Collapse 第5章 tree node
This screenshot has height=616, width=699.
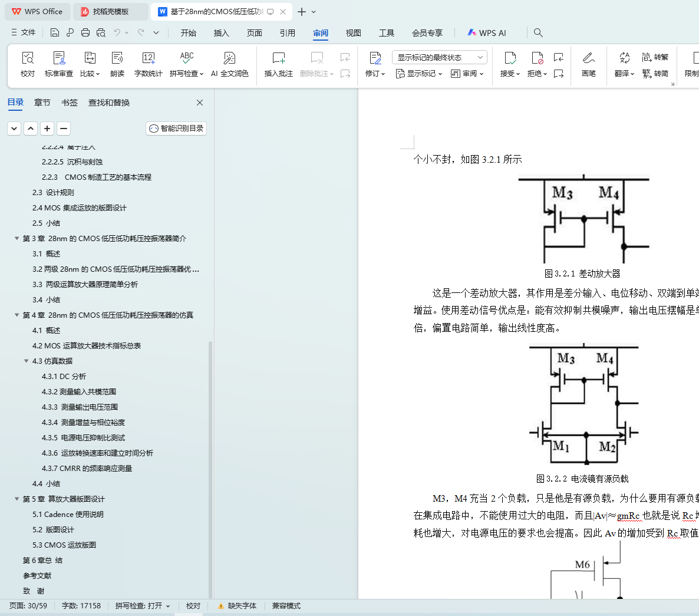[17, 499]
